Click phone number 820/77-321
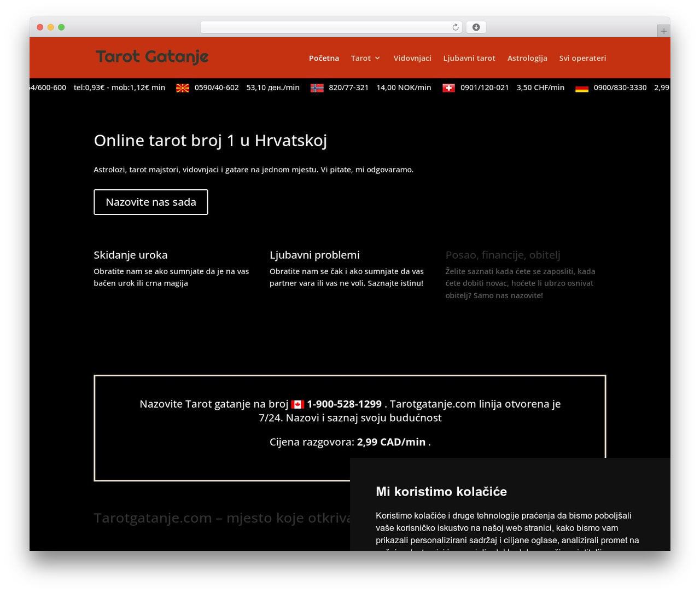 [348, 88]
